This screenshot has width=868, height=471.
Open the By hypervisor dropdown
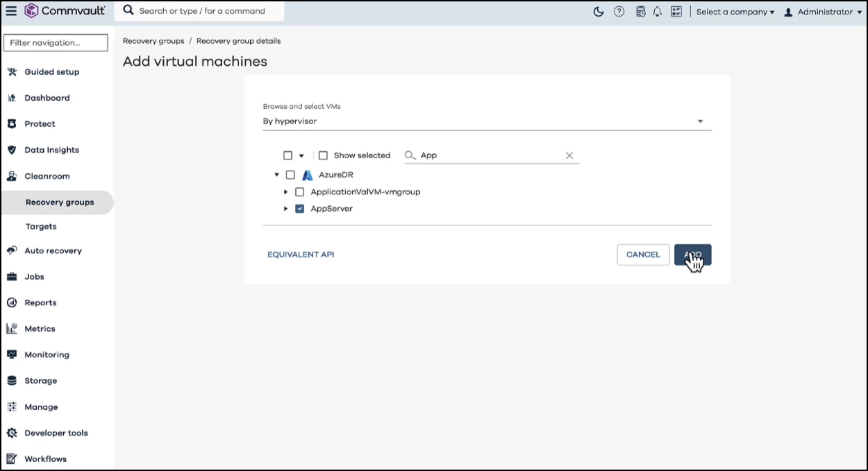click(486, 121)
